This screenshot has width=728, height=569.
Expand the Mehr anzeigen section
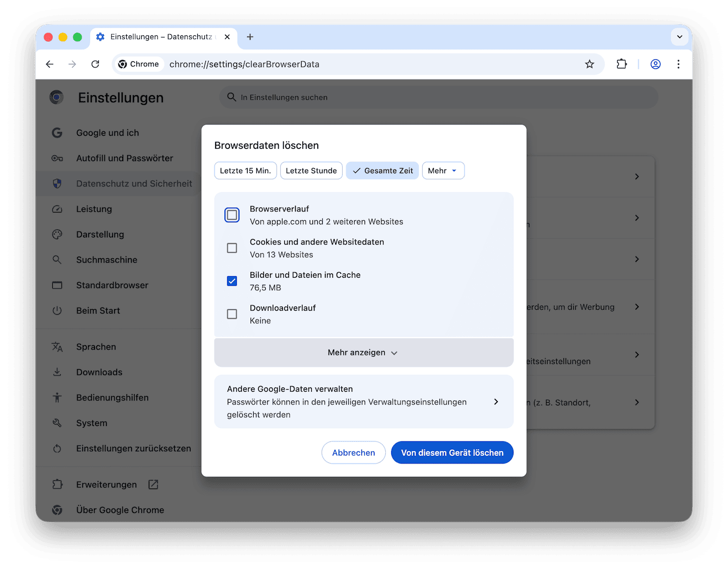click(x=363, y=353)
